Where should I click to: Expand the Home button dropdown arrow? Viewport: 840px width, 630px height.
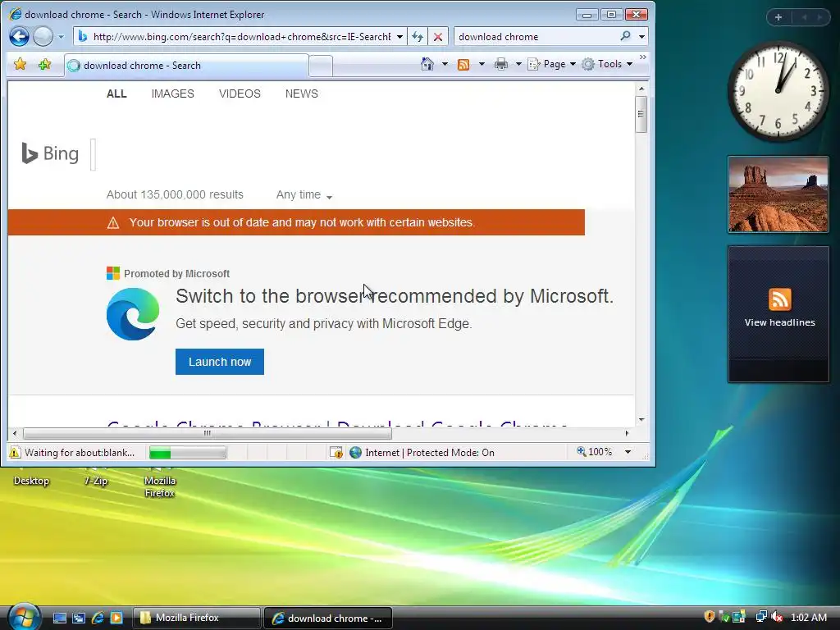(445, 64)
